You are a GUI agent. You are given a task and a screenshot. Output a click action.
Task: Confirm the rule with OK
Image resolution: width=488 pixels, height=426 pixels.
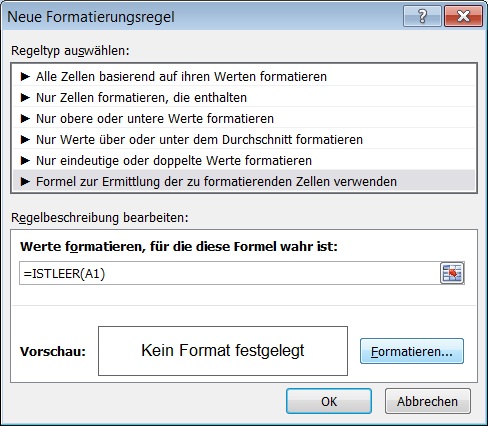(329, 401)
